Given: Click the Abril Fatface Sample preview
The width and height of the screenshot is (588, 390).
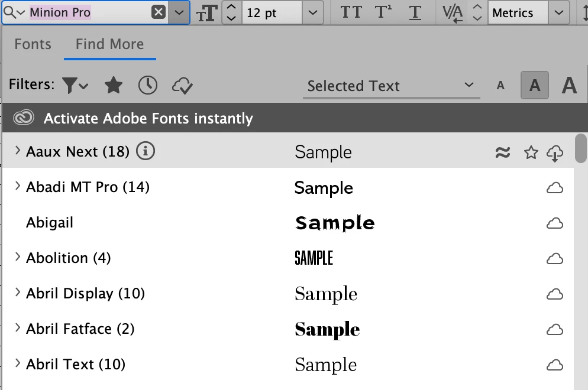Looking at the screenshot, I should [327, 330].
